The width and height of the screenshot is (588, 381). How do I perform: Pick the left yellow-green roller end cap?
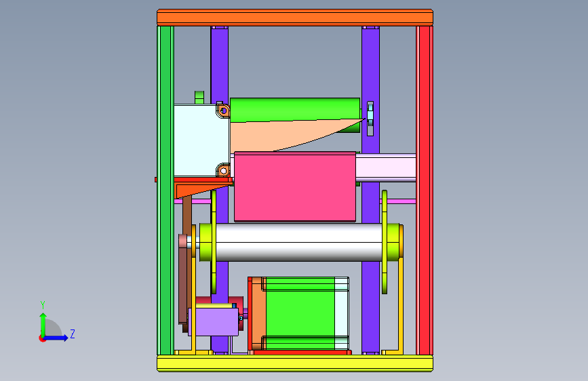click(x=205, y=242)
